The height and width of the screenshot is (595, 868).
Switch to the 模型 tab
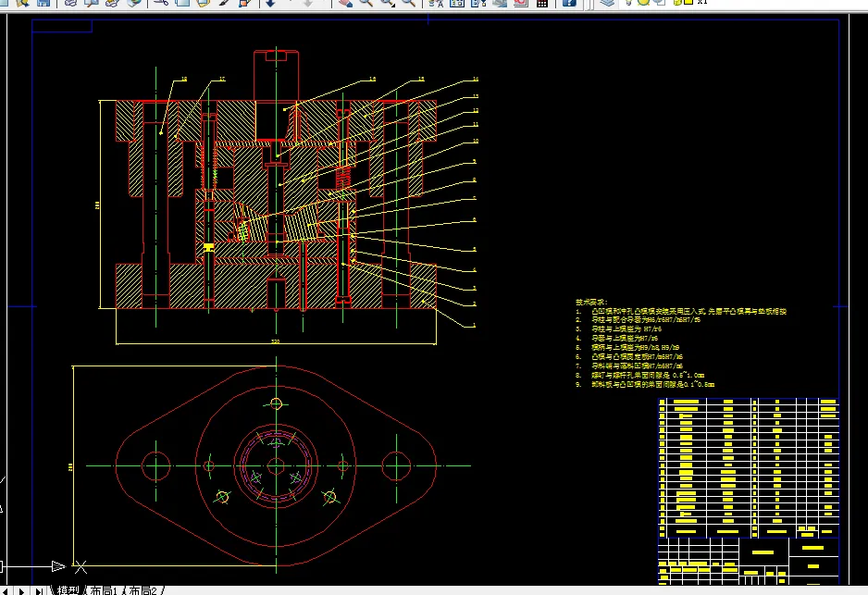pyautogui.click(x=68, y=590)
